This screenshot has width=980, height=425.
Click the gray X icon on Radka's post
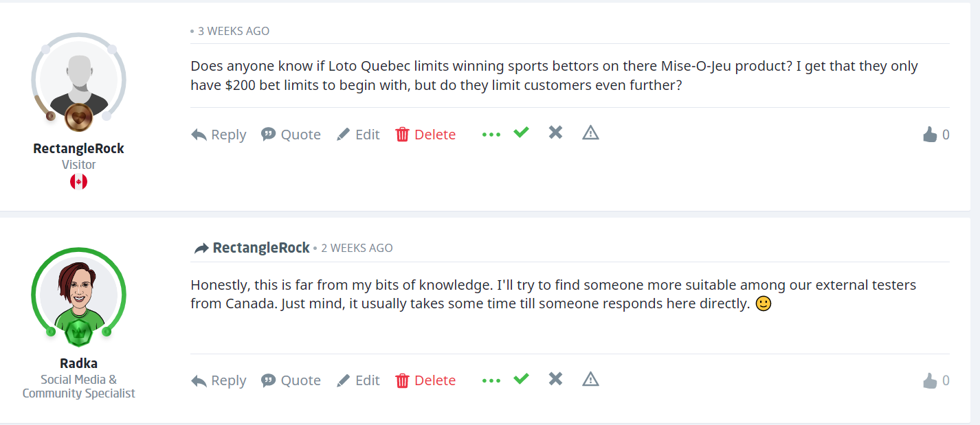(555, 379)
